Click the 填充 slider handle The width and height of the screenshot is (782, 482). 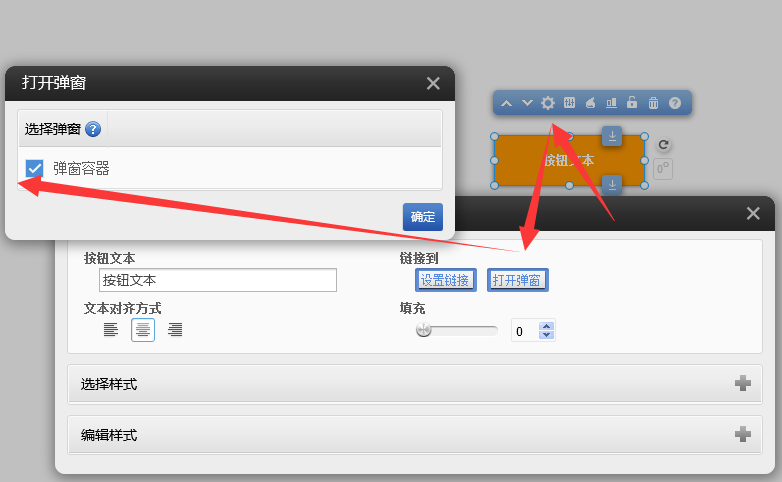pos(424,330)
